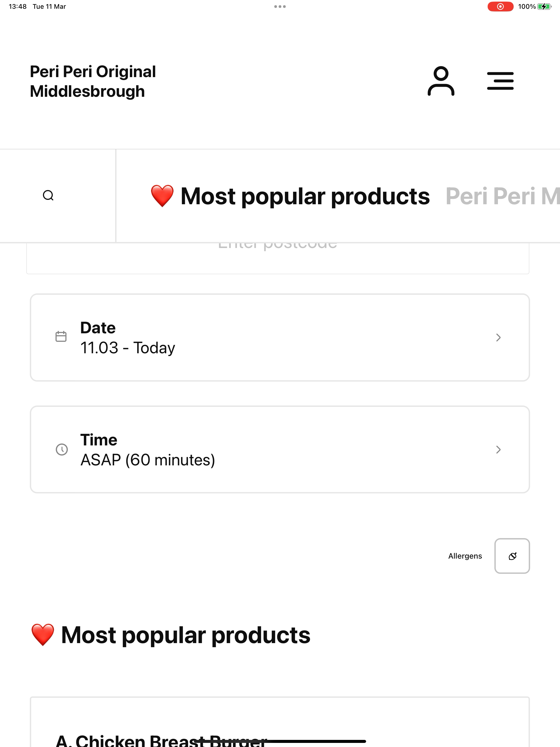Open the hamburger menu icon
The height and width of the screenshot is (747, 560).
500,81
